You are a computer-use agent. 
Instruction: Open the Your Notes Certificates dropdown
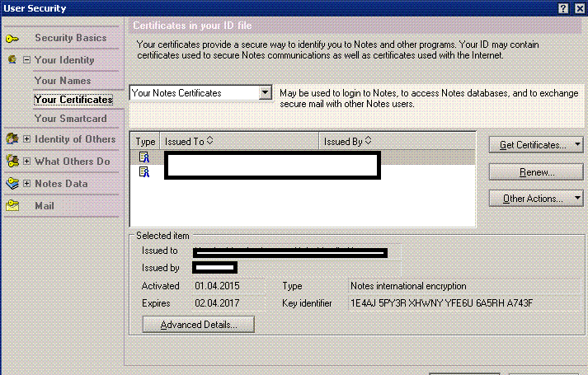pos(266,93)
